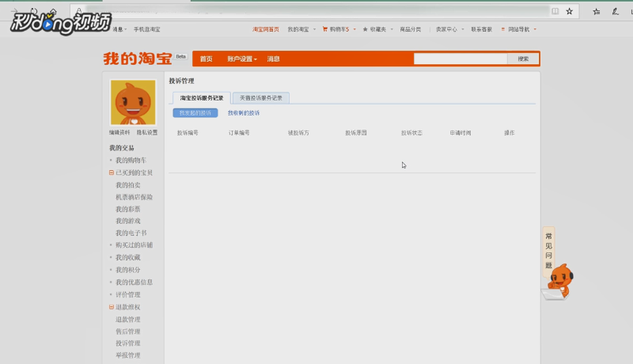This screenshot has height=364, width=633.
Task: Open 联系客服 link
Action: (481, 29)
